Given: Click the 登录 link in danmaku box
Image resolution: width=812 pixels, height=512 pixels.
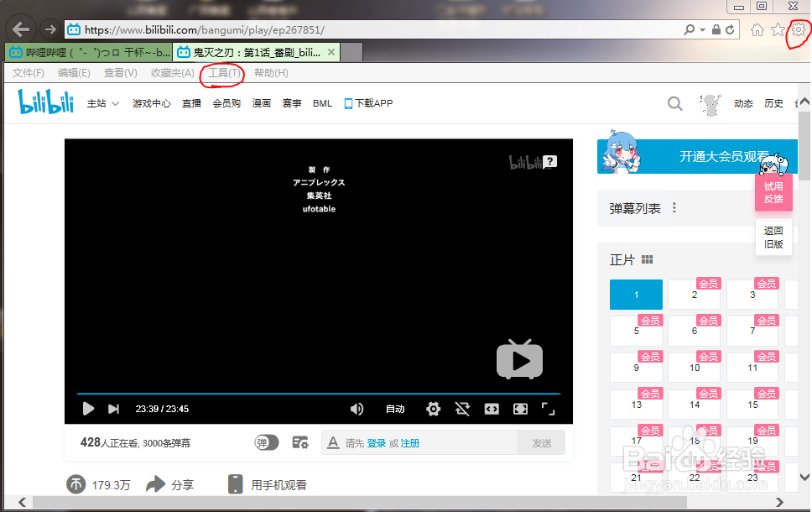Looking at the screenshot, I should [377, 443].
